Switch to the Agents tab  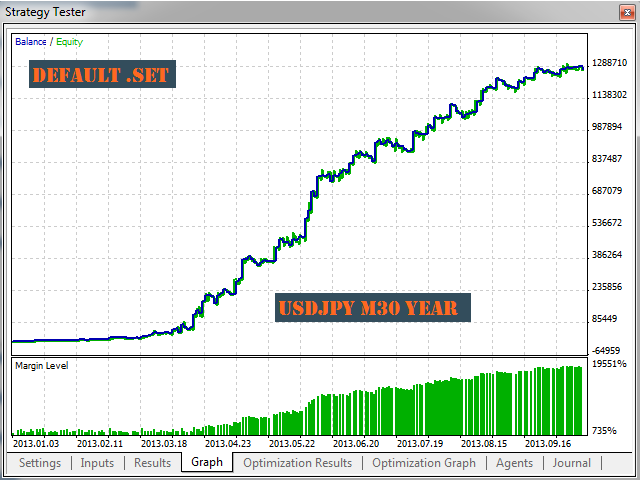[x=514, y=463]
